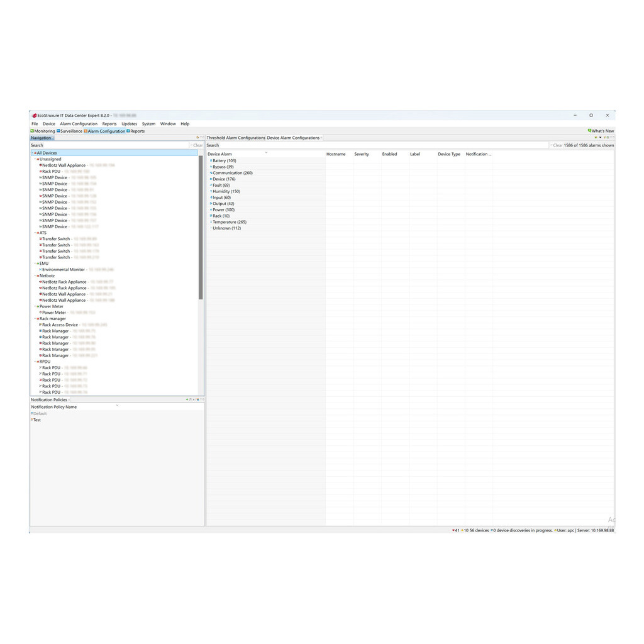Image resolution: width=644 pixels, height=644 pixels.
Task: Open the Window menu
Action: point(168,124)
